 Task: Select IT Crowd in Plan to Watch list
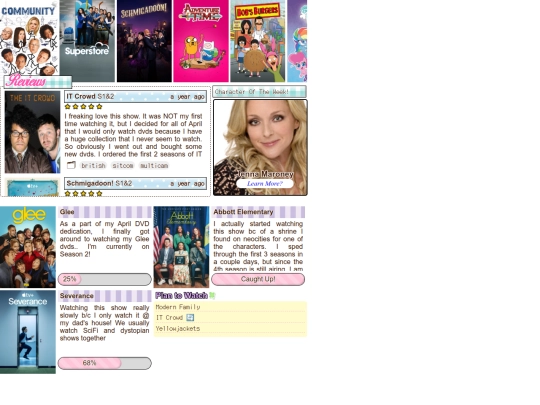[x=169, y=318]
